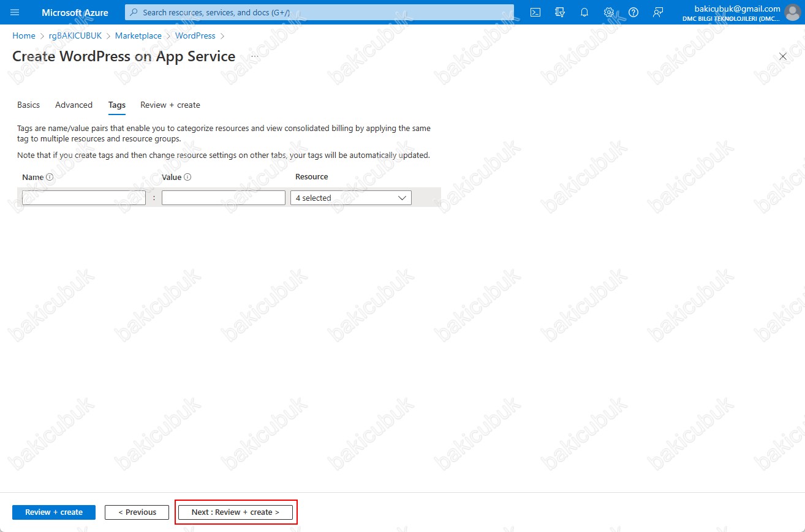Click the blue Review + create button
The image size is (805, 532).
[54, 512]
